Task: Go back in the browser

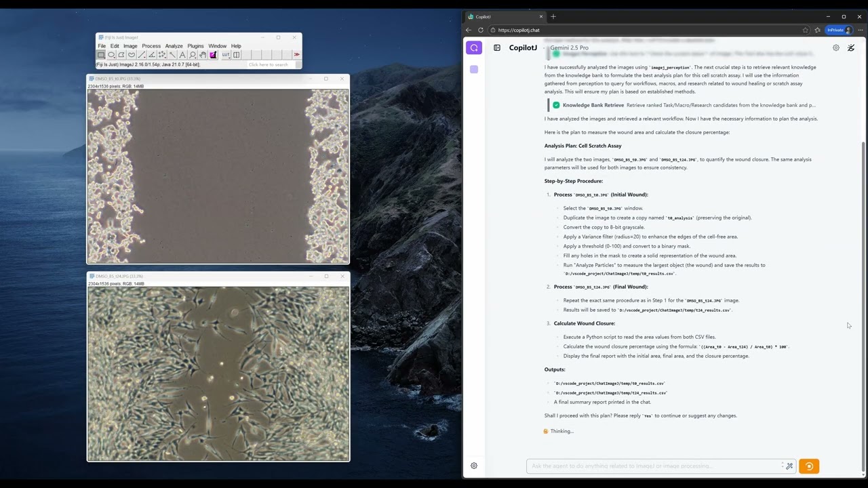Action: pos(468,30)
